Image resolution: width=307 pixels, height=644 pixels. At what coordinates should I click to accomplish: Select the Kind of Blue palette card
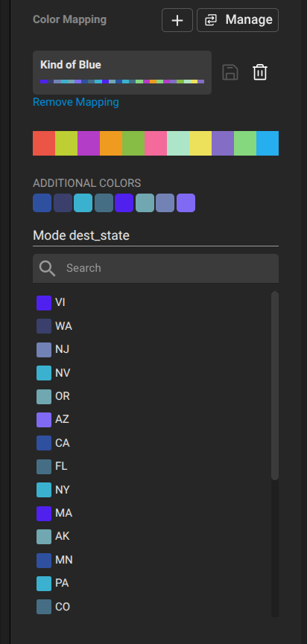point(122,72)
